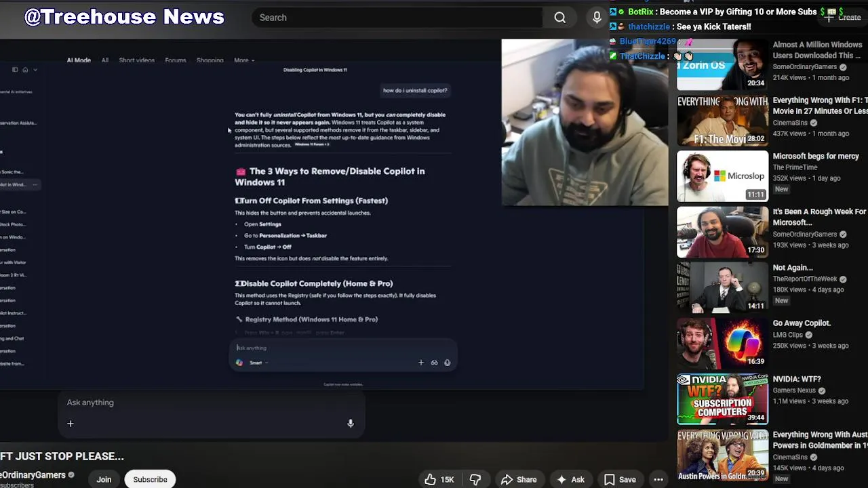
Task: Open the Shopping tab
Action: [x=210, y=60]
